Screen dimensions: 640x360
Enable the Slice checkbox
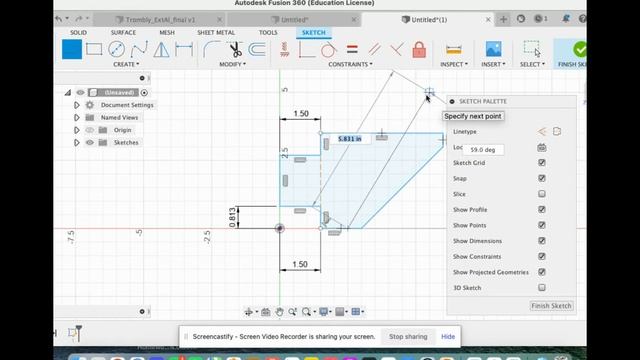click(542, 194)
